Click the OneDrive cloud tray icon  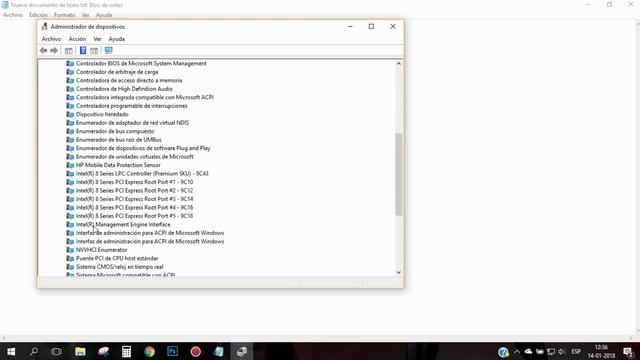pos(528,352)
